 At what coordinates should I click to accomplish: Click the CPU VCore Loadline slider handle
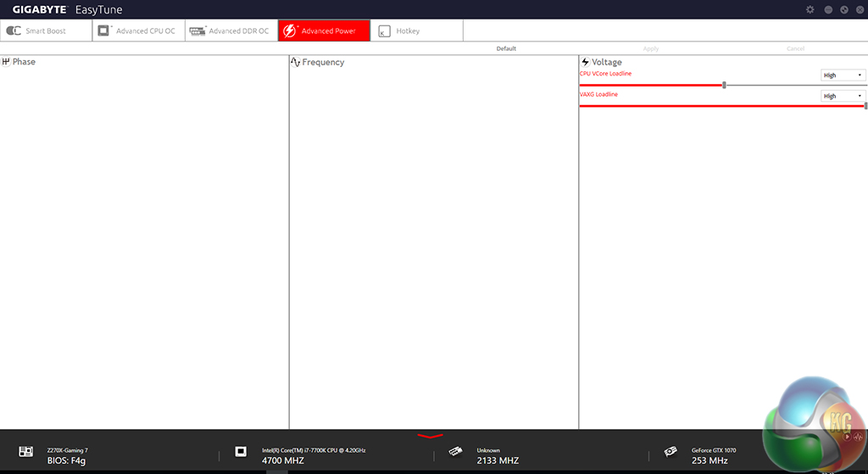724,85
